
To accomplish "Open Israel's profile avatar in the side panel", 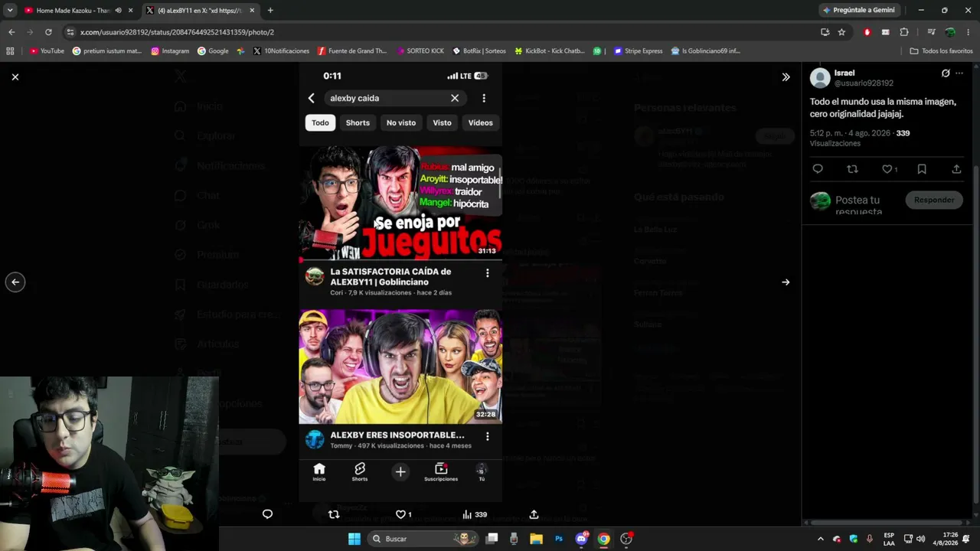I will (820, 78).
